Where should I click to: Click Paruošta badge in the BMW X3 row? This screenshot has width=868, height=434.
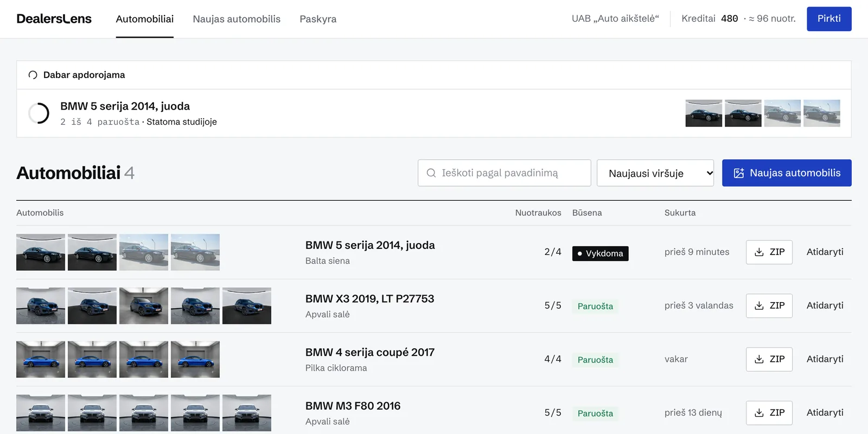(x=595, y=307)
